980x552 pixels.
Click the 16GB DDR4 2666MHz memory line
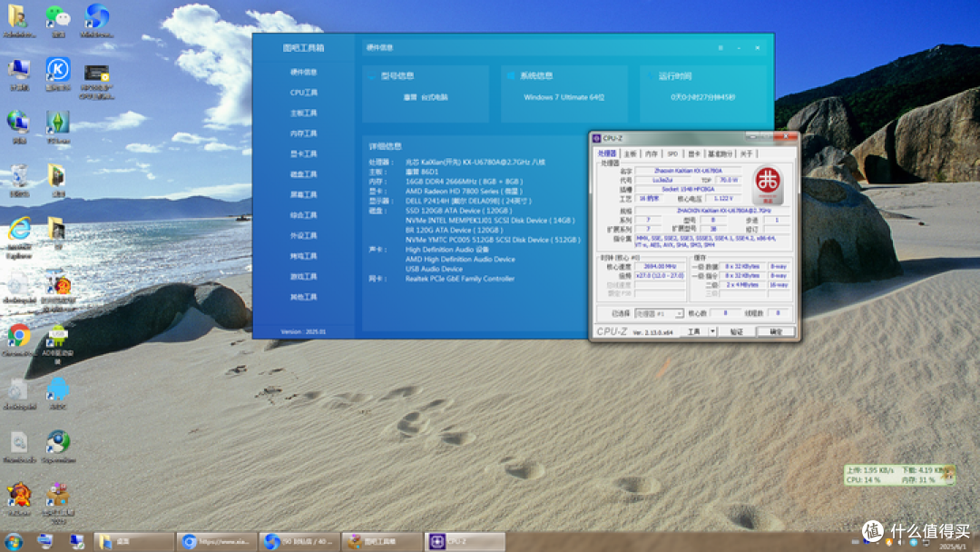(464, 182)
